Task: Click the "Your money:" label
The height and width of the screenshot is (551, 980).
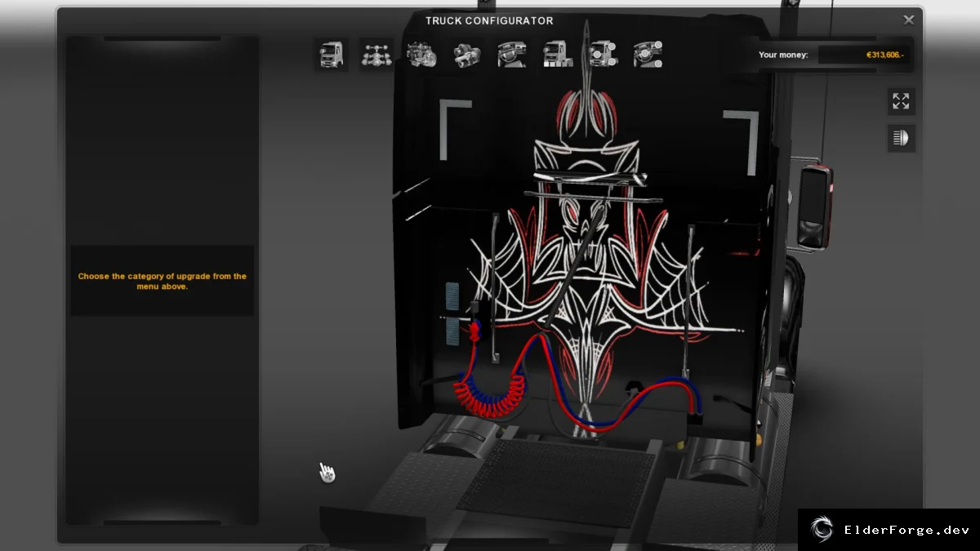Action: tap(783, 55)
